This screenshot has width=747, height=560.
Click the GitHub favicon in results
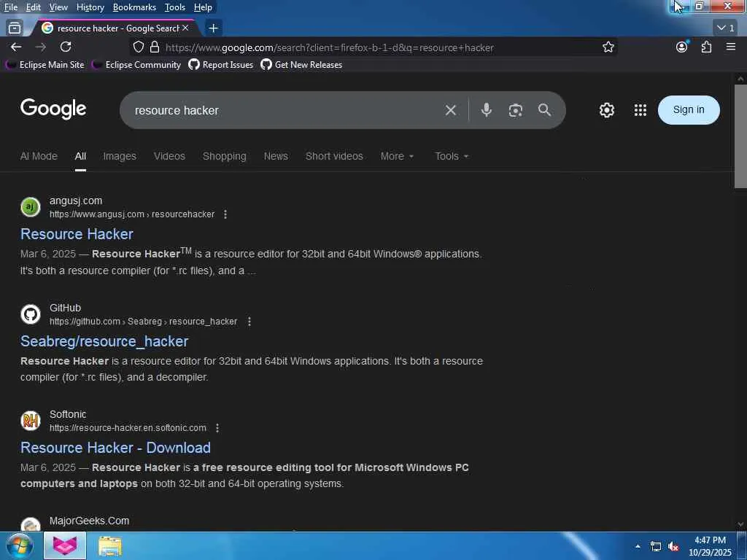pyautogui.click(x=31, y=314)
